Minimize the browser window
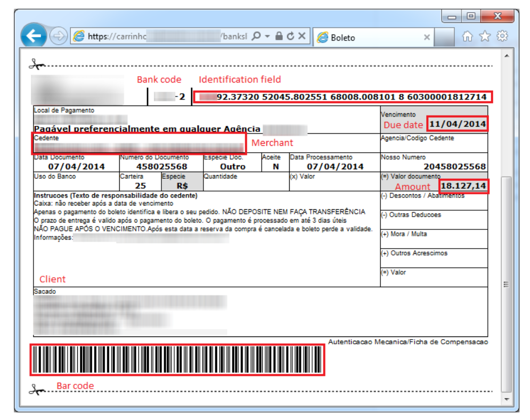 click(x=452, y=17)
